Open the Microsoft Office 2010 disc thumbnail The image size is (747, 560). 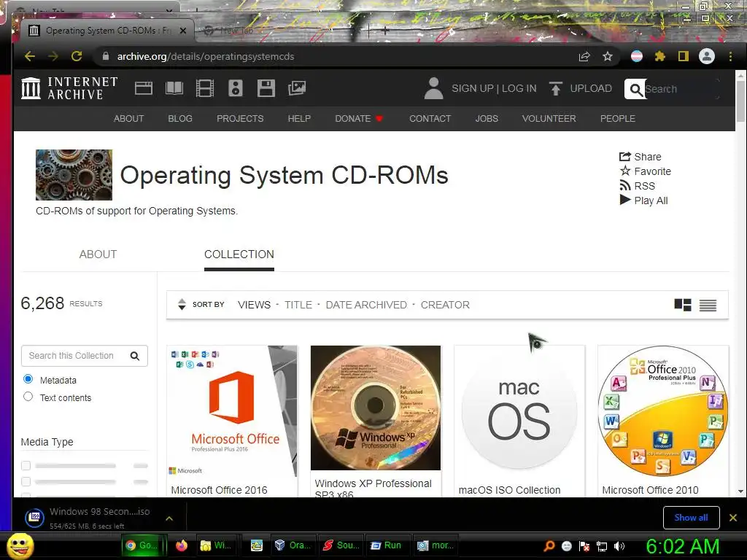point(663,412)
